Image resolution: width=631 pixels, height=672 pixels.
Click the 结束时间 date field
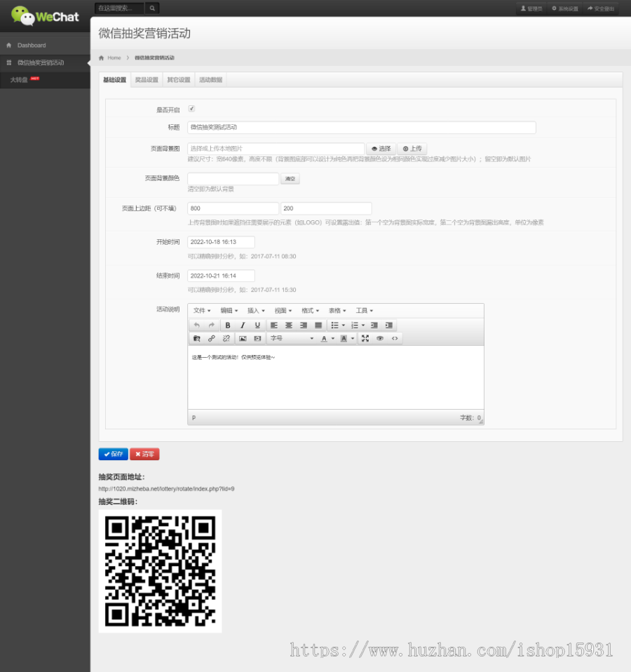[221, 276]
